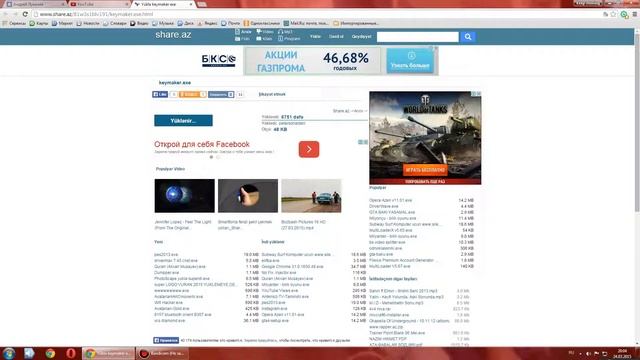Click the Daxil ol link in header
Screen dimensions: 640x360
(336, 36)
